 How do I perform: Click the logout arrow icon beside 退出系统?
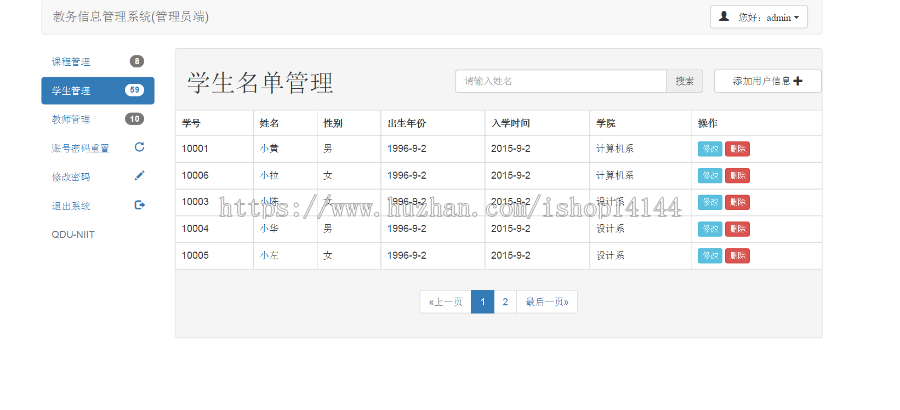coord(139,204)
